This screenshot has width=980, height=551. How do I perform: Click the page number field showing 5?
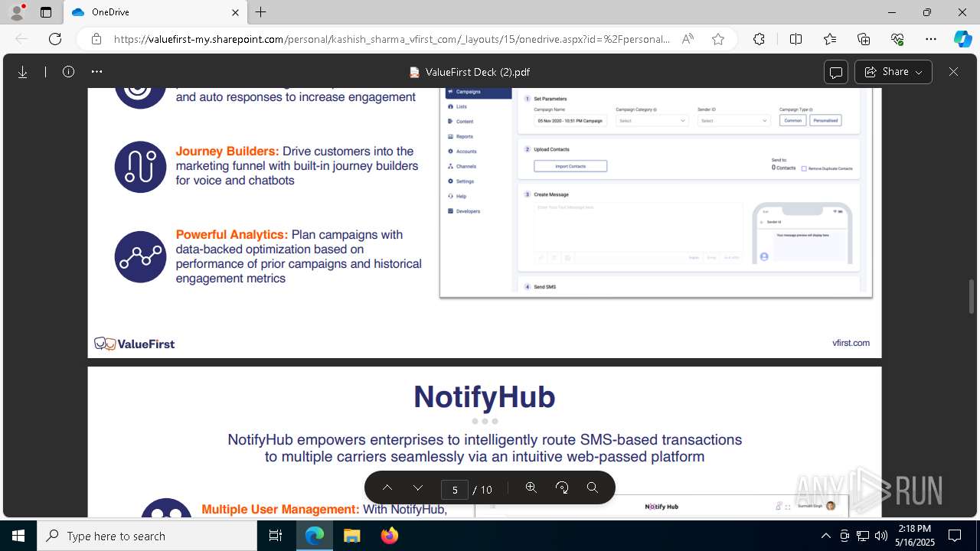[455, 489]
